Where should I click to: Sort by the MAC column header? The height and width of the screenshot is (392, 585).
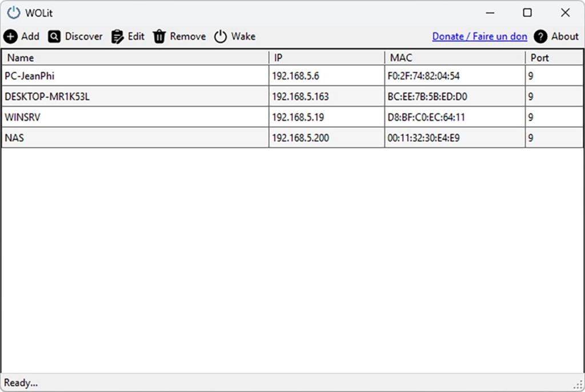[x=455, y=58]
